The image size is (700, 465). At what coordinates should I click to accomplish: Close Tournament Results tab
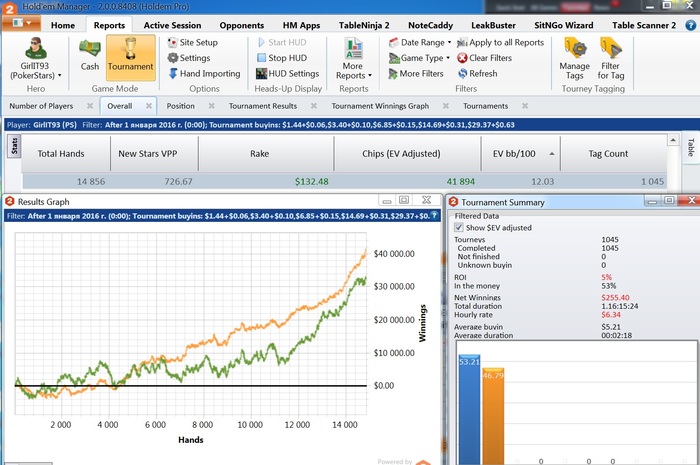coord(313,106)
